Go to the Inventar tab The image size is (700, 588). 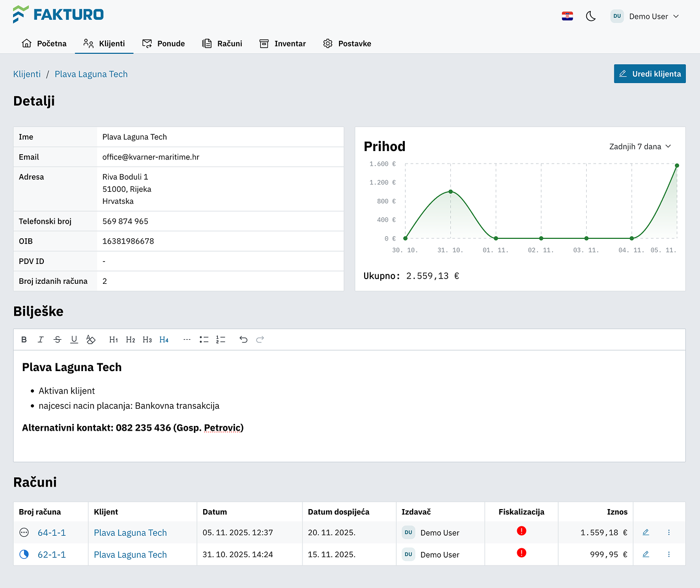(283, 43)
